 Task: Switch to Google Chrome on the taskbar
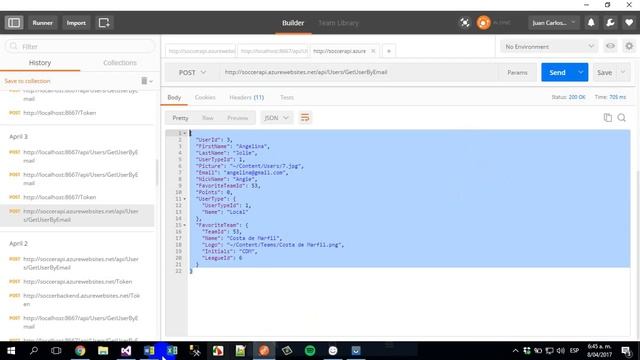(x=80, y=351)
